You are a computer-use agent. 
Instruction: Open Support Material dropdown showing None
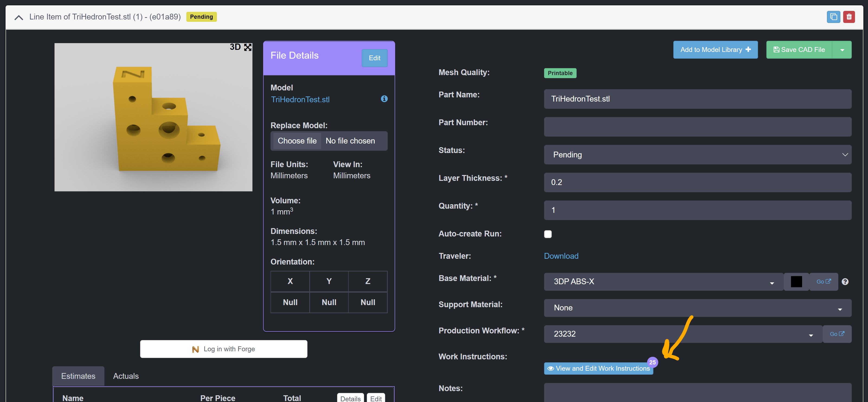pyautogui.click(x=697, y=308)
